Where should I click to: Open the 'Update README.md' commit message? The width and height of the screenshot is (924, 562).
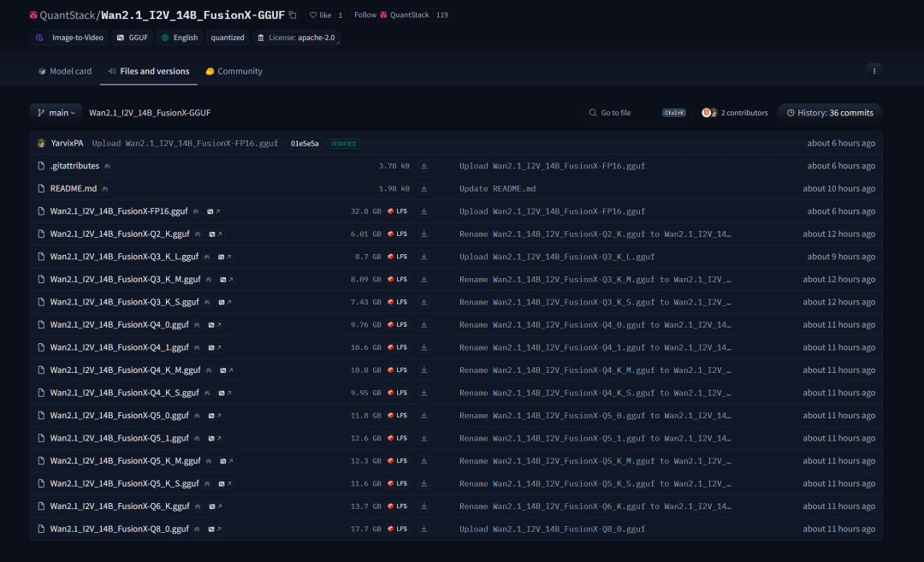point(497,188)
